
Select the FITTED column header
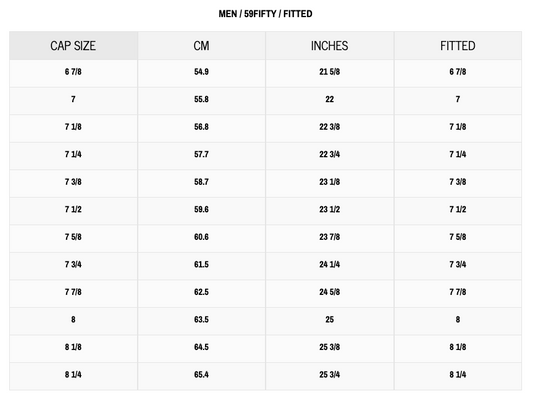[x=458, y=46]
